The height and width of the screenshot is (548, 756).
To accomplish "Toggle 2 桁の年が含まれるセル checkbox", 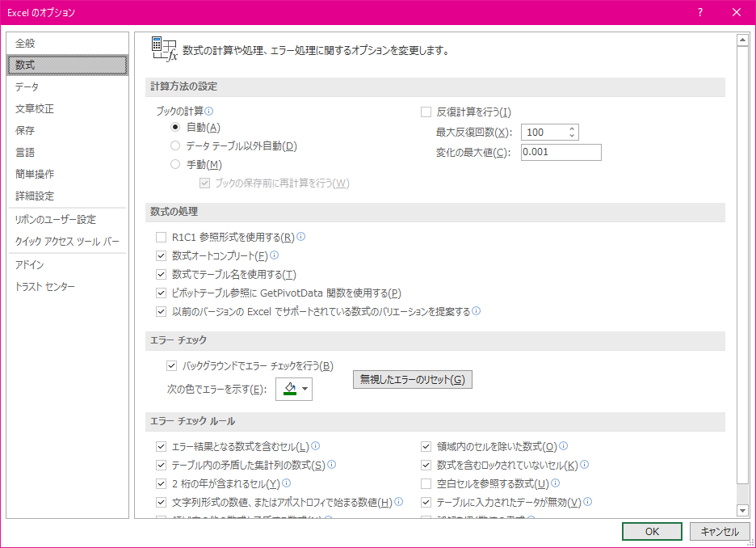I will pyautogui.click(x=161, y=484).
